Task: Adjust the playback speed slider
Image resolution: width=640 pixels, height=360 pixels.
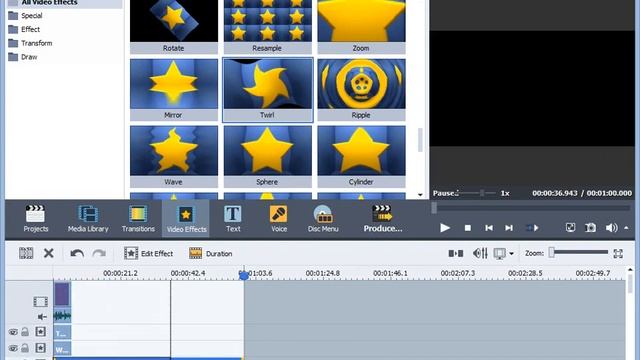Action: click(x=482, y=193)
